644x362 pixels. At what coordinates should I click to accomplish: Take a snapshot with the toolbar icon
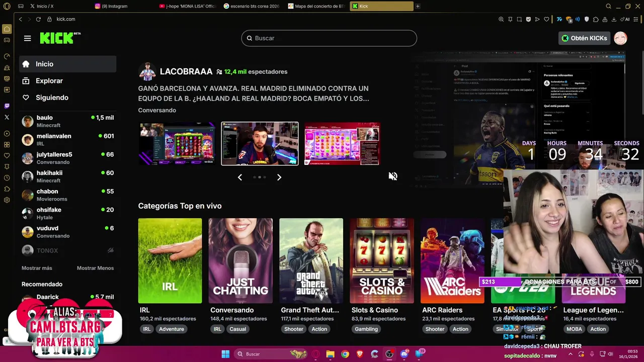(x=519, y=20)
